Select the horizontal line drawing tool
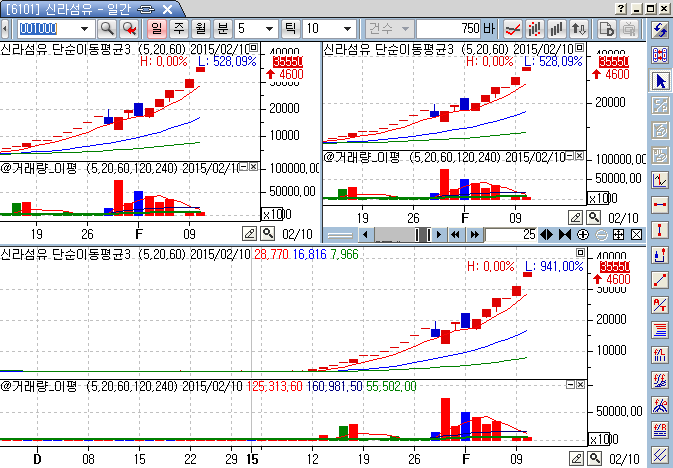Viewport: 673px width, 468px height. (x=660, y=204)
